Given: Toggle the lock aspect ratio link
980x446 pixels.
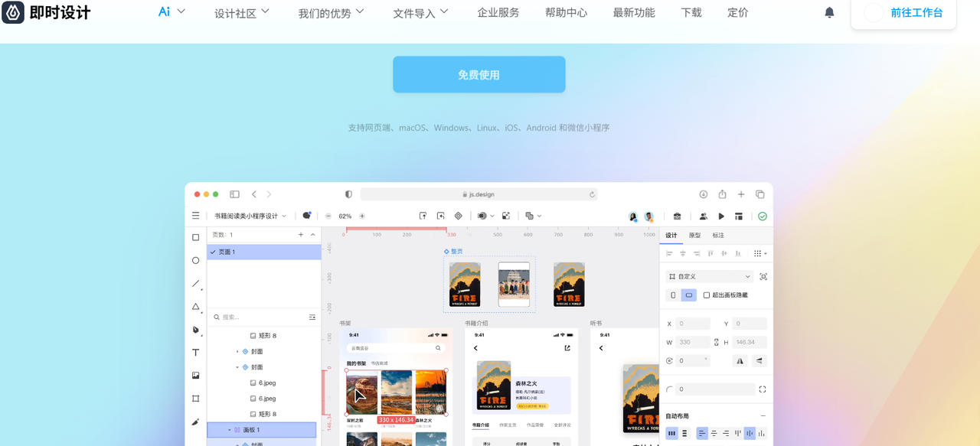Looking at the screenshot, I should [717, 342].
